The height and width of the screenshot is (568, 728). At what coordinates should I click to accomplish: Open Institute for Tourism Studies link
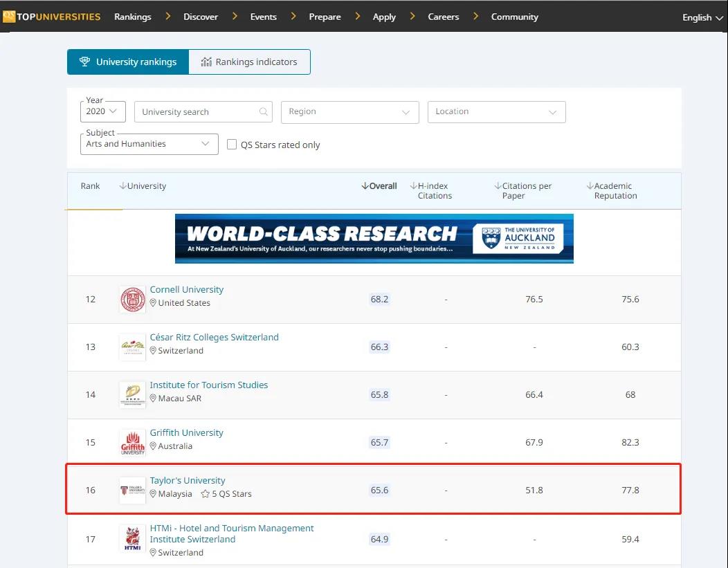(209, 385)
